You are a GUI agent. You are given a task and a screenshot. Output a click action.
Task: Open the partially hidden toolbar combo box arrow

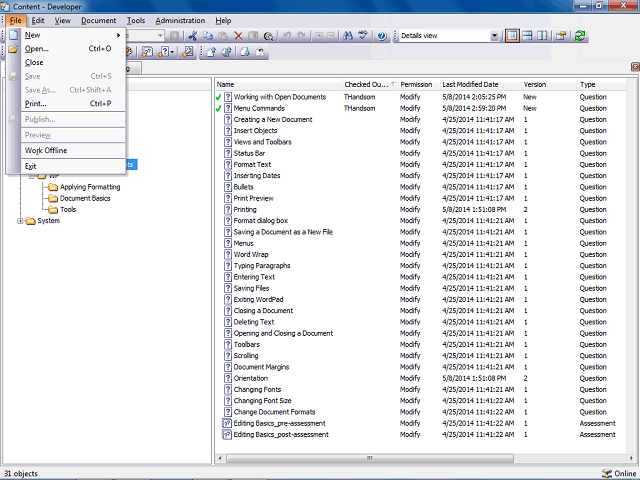tap(160, 36)
